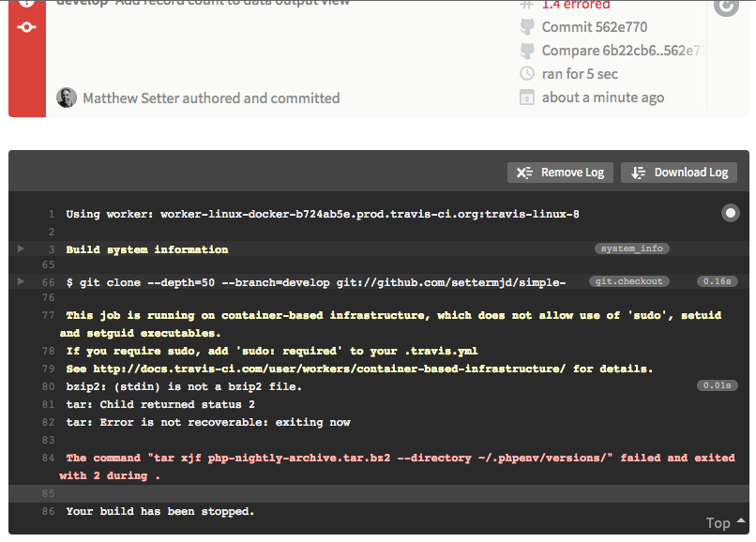The image size is (756, 542).
Task: Click the GitHub icon beside Compare
Action: pyautogui.click(x=527, y=51)
